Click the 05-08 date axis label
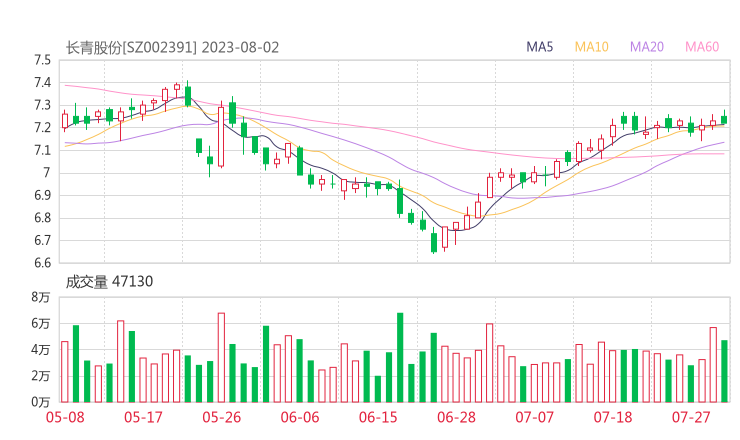The image size is (740, 440). 65,417
